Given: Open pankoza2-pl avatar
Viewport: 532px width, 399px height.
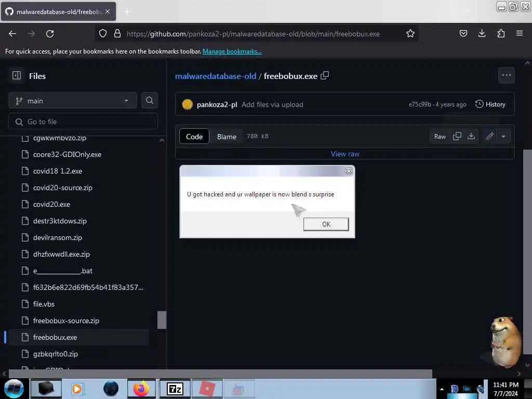Looking at the screenshot, I should point(187,104).
